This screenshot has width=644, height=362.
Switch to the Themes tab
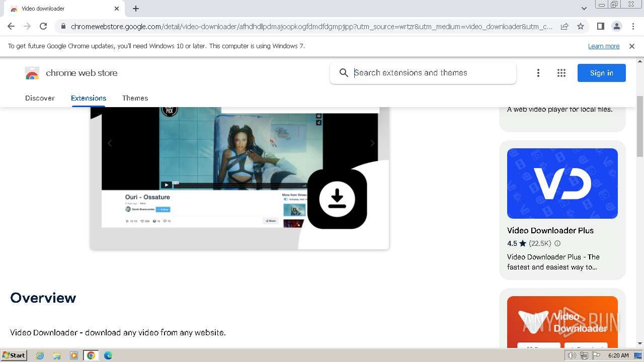pos(135,98)
